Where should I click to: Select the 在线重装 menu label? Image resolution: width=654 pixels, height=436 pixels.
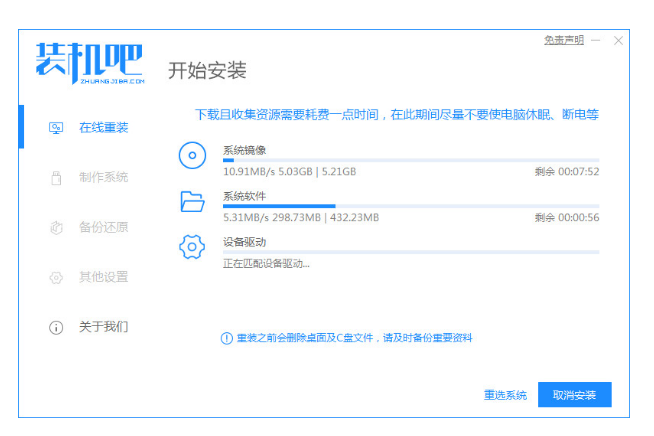click(104, 128)
